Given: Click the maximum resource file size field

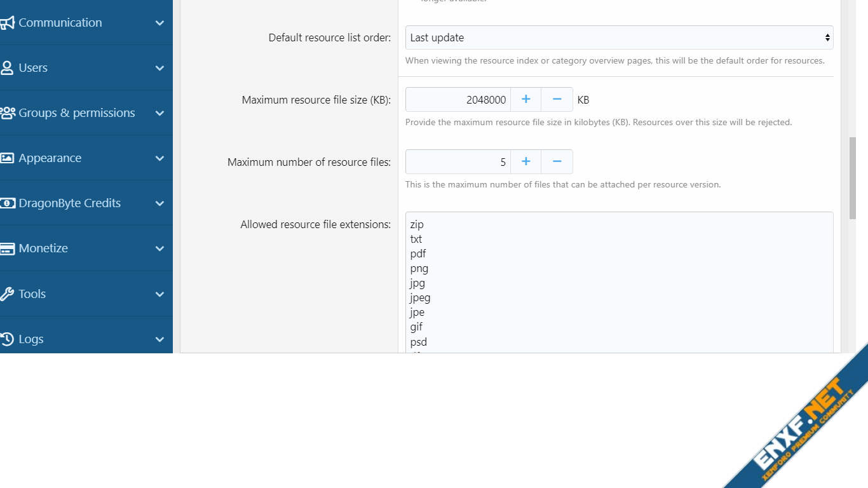Looking at the screenshot, I should pos(458,100).
